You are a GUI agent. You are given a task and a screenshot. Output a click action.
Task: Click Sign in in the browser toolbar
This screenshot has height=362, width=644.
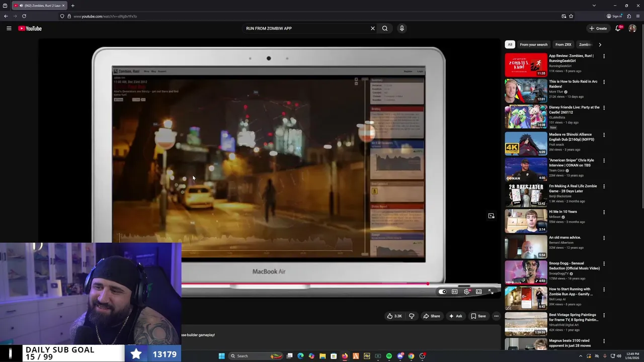coord(614,16)
